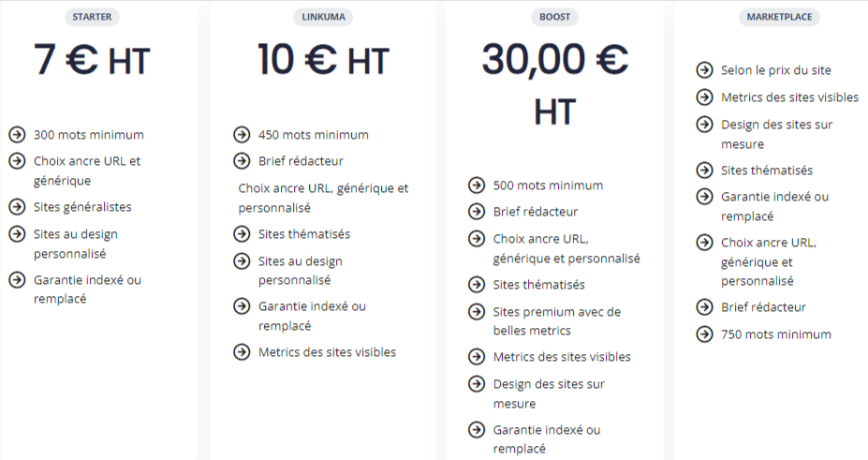This screenshot has width=868, height=460.
Task: Click arrow icon next to "Metrics des sites visibles" in Linkuma
Action: click(x=241, y=352)
